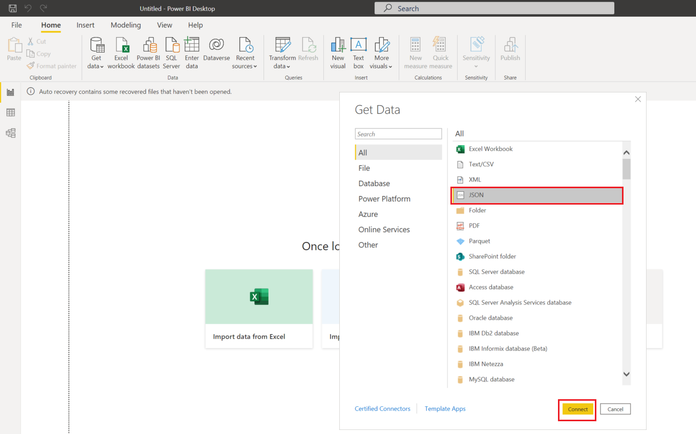Open the Excel workbook data source
Screen dimensions: 696x434
click(121, 53)
